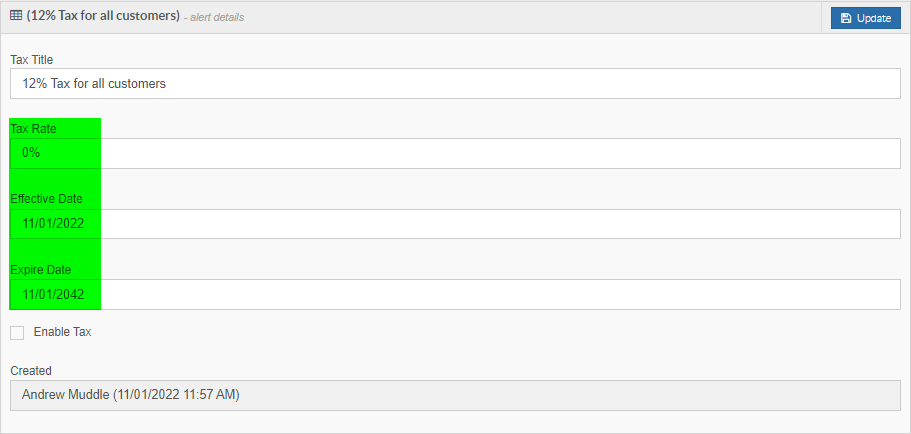Click the Tax Title label
Viewport: 911px width, 434px height.
coord(32,59)
